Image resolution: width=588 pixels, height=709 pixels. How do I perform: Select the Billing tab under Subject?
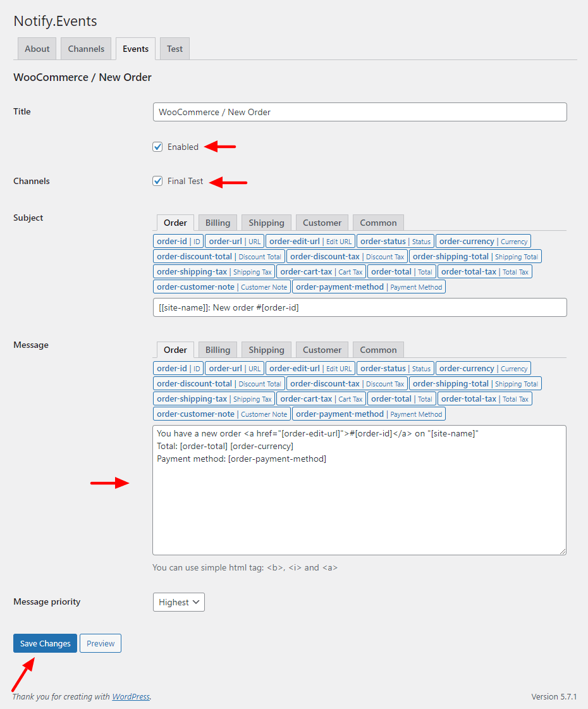pos(218,223)
